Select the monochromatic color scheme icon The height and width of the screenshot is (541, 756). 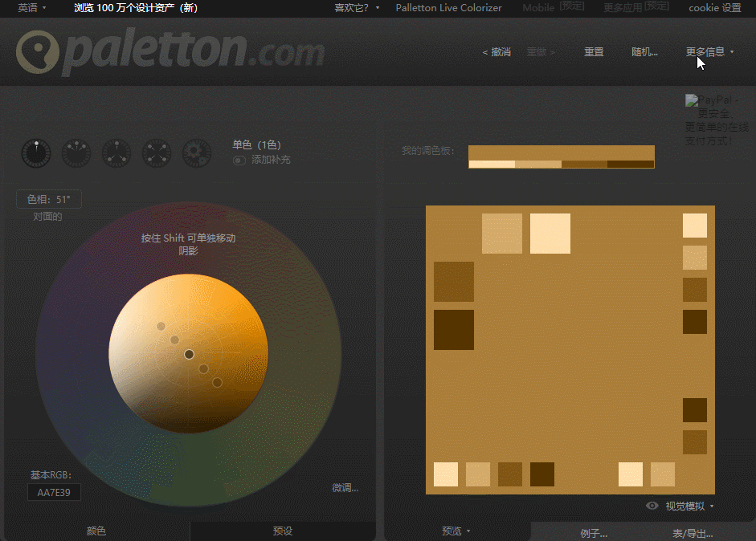click(x=36, y=153)
